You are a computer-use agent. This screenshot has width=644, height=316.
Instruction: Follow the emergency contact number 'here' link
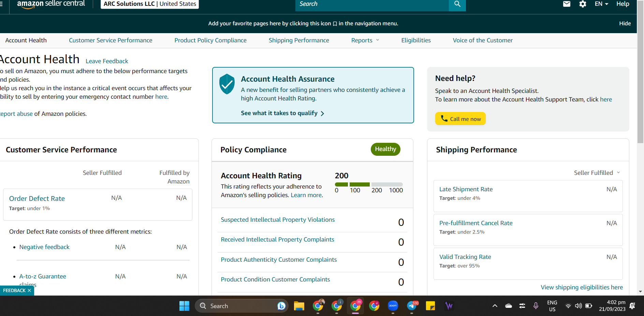click(x=161, y=97)
